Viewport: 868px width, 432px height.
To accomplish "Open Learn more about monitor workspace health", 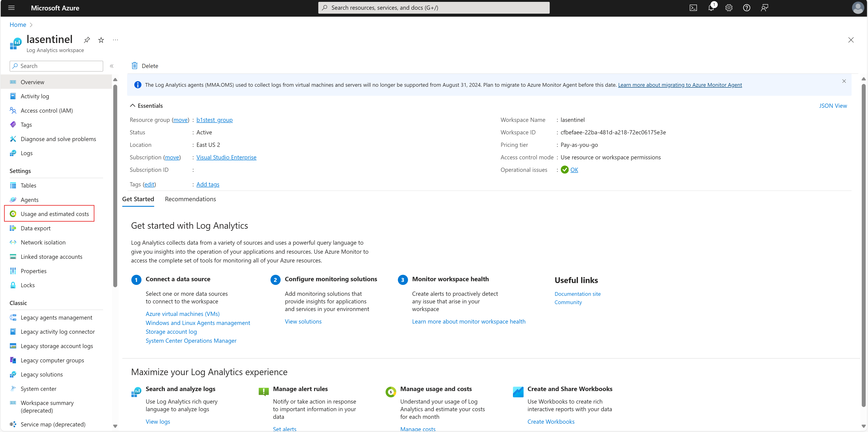I will click(x=468, y=322).
